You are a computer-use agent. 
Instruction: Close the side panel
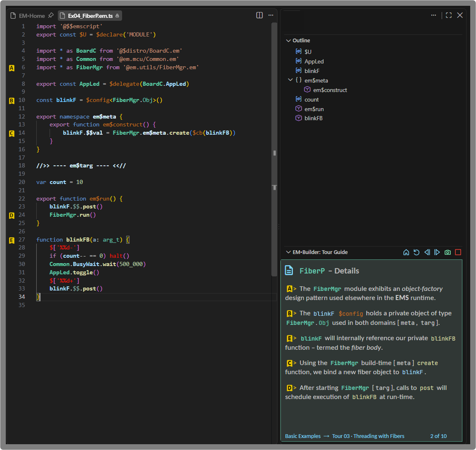[x=460, y=15]
